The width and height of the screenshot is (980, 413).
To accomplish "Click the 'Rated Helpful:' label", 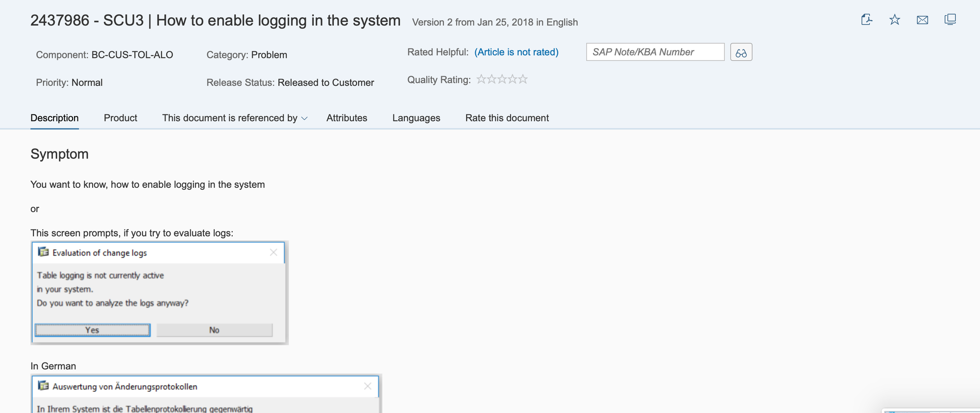I will pos(438,52).
